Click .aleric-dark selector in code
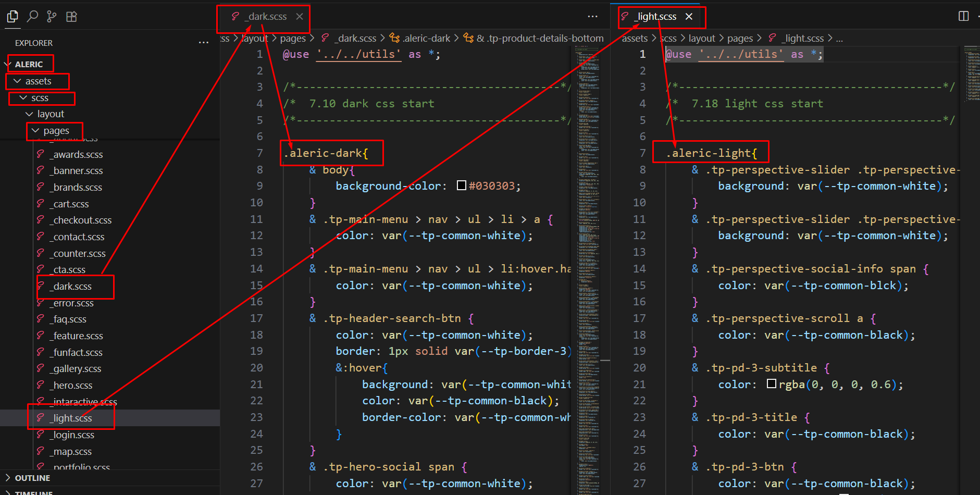Image resolution: width=980 pixels, height=495 pixels. tap(322, 153)
